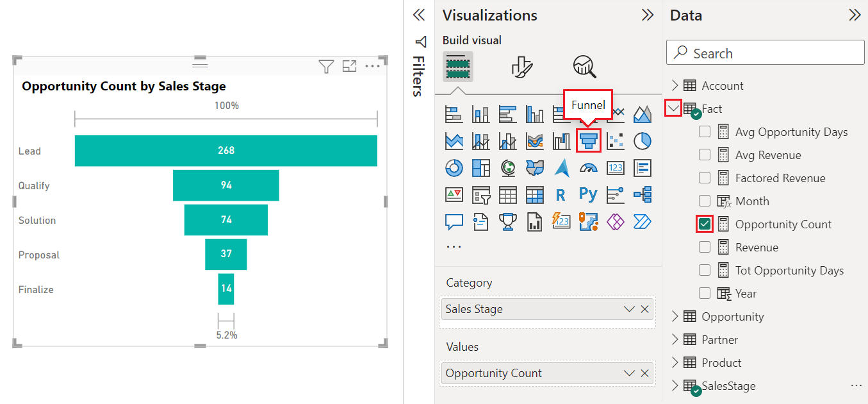Uncheck the Opportunity Count field
Viewport: 868px width, 404px height.
coord(705,224)
